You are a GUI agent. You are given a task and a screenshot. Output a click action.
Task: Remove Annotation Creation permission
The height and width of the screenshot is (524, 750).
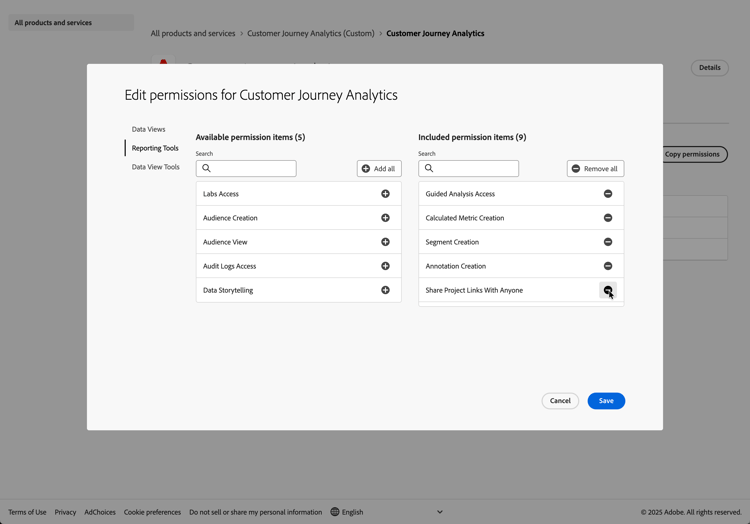pyautogui.click(x=608, y=266)
